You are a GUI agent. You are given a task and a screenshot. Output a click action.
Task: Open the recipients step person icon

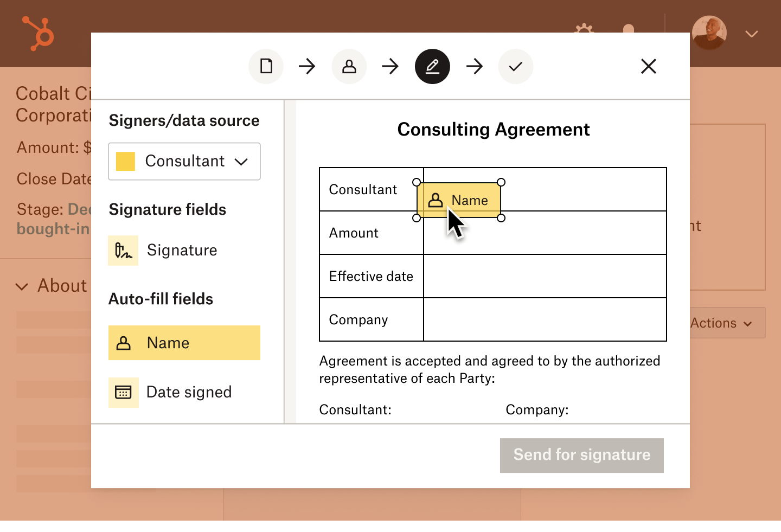(349, 66)
